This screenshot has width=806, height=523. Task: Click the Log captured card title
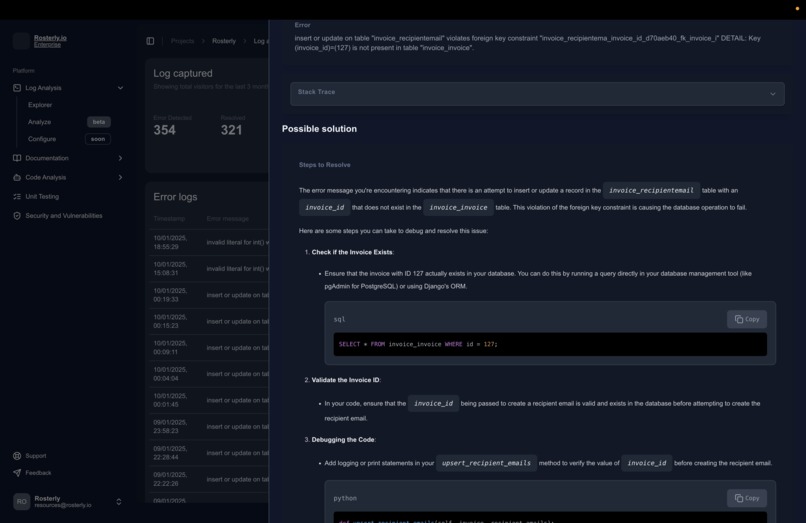pyautogui.click(x=182, y=74)
